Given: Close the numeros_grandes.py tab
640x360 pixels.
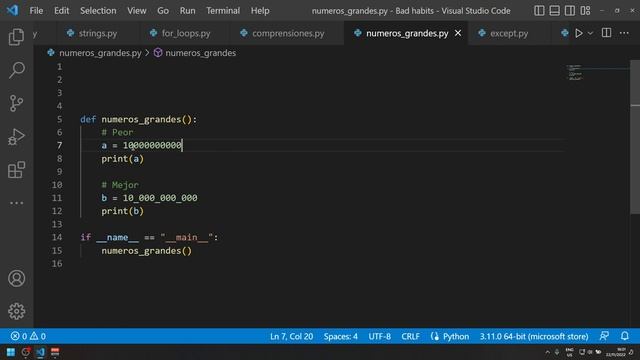Looking at the screenshot, I should pyautogui.click(x=458, y=33).
